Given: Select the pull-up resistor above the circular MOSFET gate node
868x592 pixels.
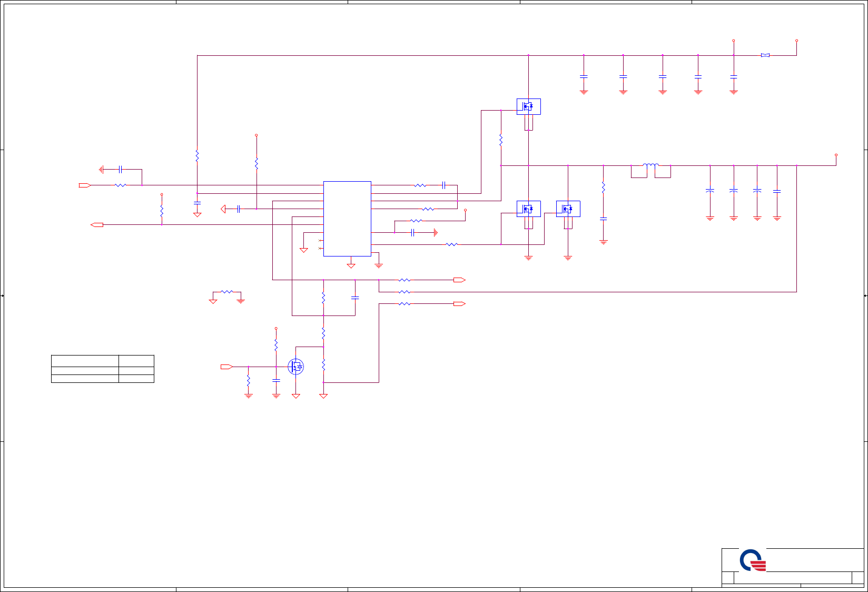Looking at the screenshot, I should [x=276, y=345].
